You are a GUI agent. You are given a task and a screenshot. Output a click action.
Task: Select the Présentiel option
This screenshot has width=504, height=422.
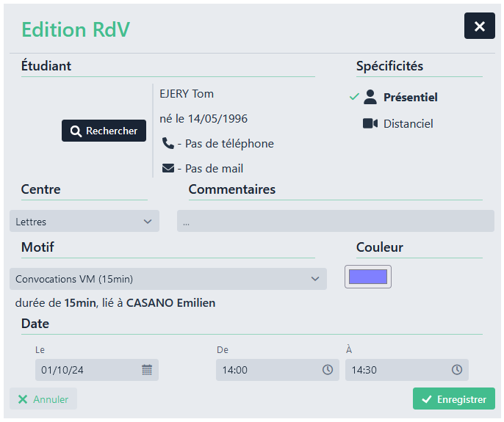tap(410, 97)
